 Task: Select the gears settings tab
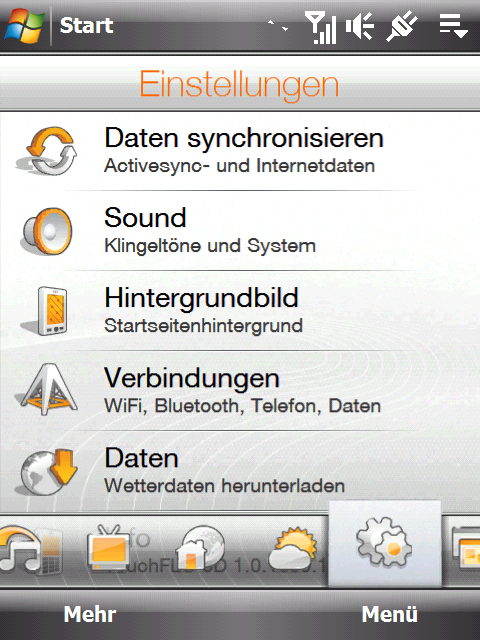384,544
